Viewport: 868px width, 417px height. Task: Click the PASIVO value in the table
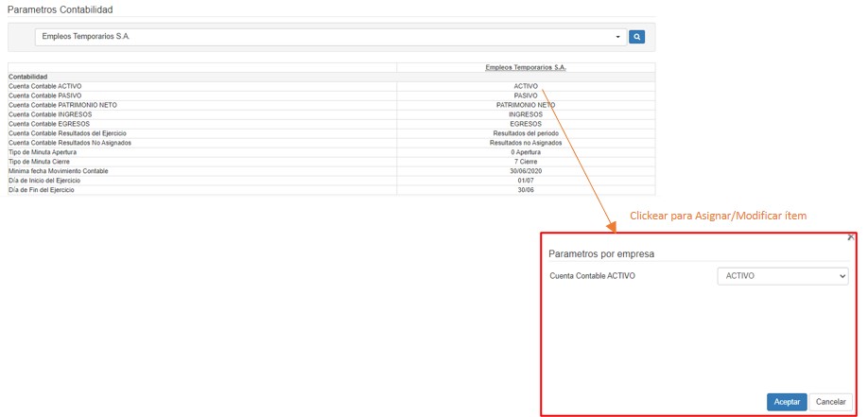526,96
